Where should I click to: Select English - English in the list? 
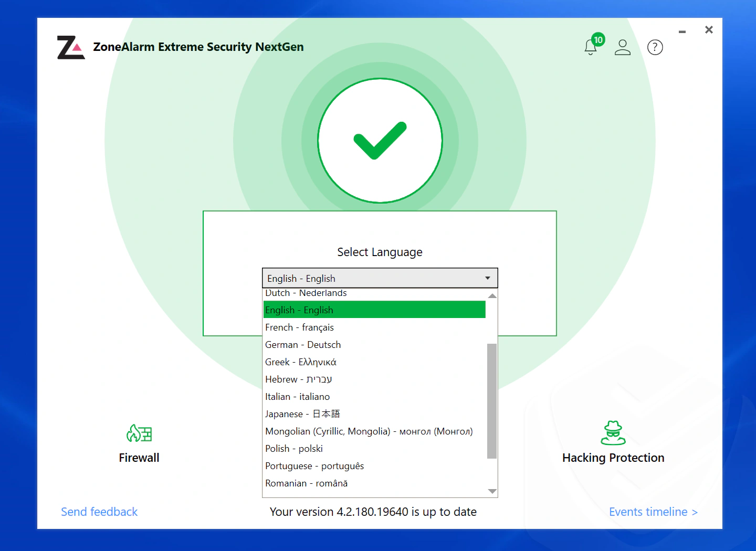pyautogui.click(x=374, y=310)
